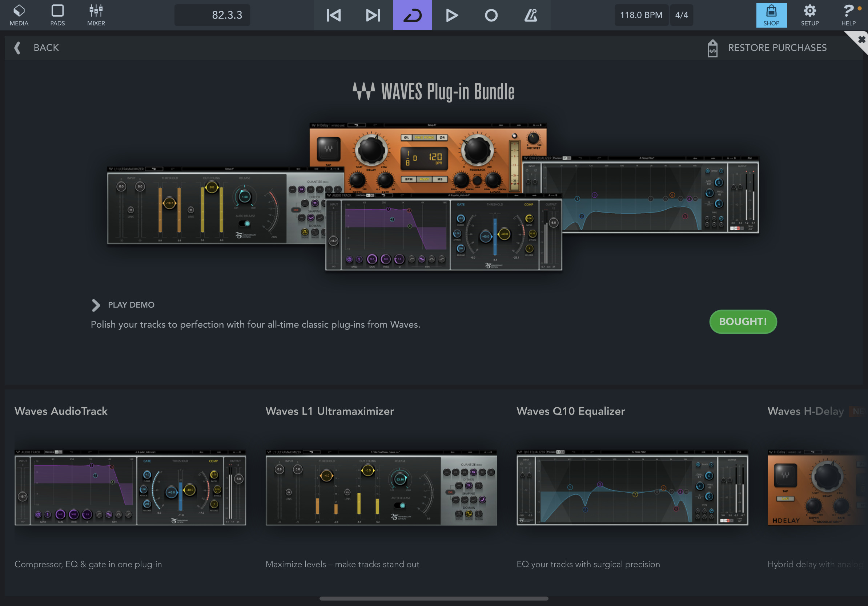This screenshot has height=606, width=868.
Task: Jump to the project start
Action: point(333,15)
